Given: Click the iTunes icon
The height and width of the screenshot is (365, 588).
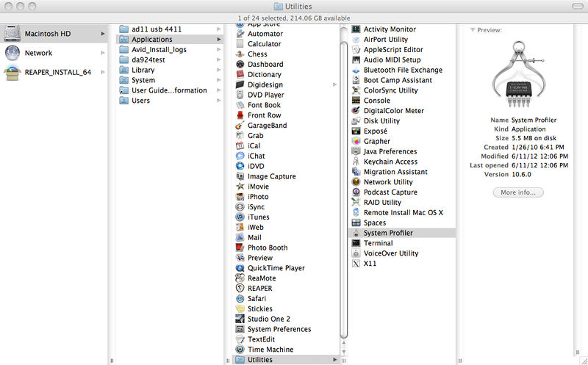Looking at the screenshot, I should pos(240,217).
